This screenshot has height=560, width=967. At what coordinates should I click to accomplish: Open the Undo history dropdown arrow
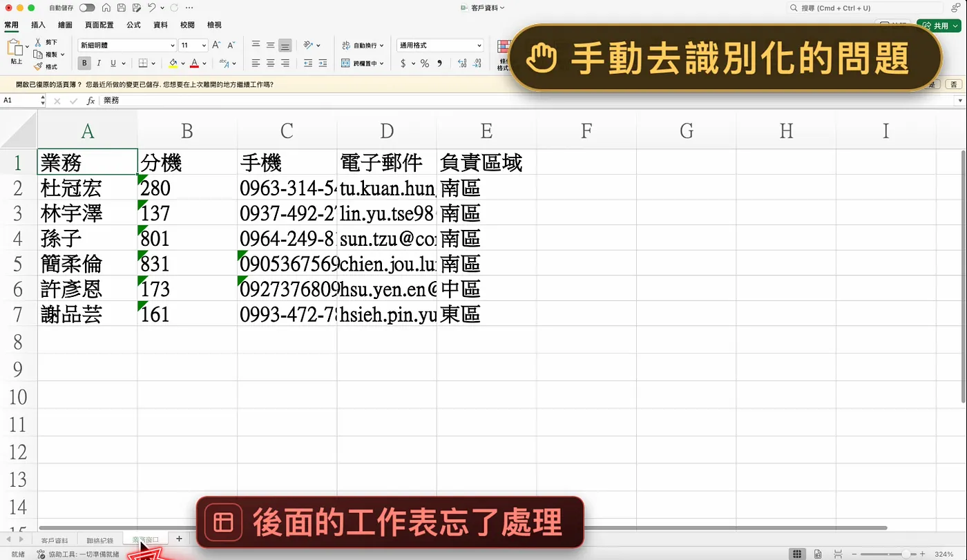coord(162,8)
